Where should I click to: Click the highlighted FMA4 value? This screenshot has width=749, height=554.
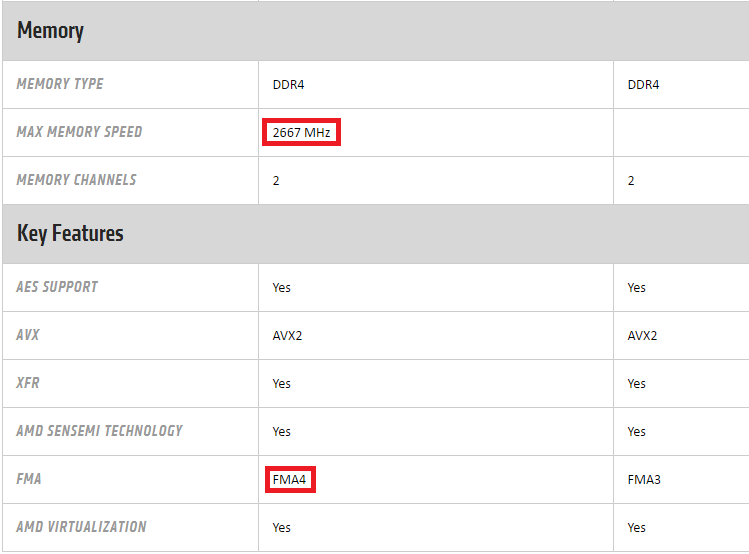coord(290,479)
